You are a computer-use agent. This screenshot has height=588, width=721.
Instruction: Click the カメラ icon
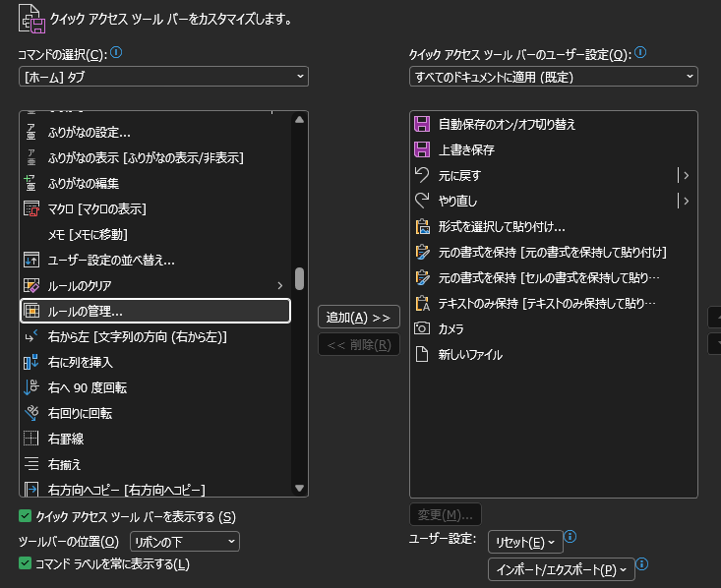pos(422,328)
